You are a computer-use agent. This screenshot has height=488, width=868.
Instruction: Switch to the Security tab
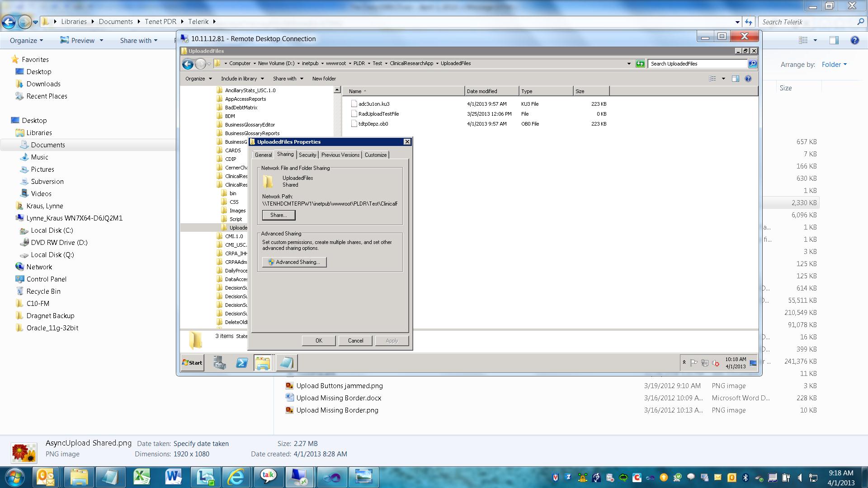click(x=307, y=155)
